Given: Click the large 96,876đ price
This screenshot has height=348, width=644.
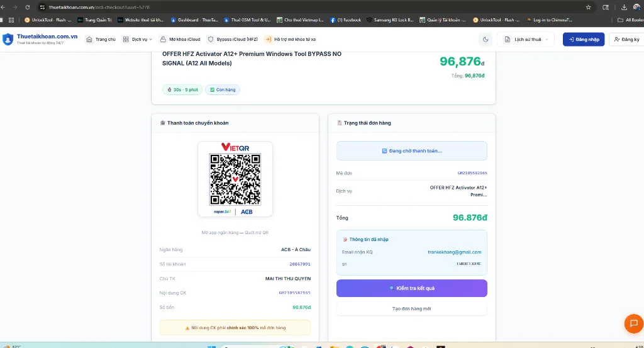Looking at the screenshot, I should point(462,61).
